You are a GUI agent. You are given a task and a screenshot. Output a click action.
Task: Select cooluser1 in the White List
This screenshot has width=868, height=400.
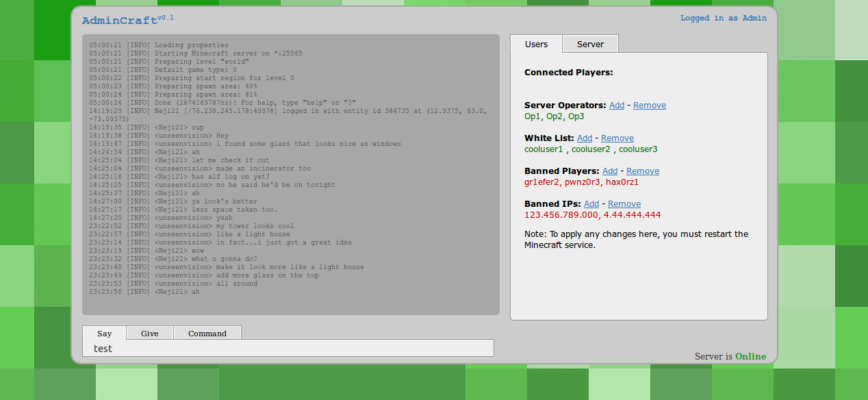point(544,149)
